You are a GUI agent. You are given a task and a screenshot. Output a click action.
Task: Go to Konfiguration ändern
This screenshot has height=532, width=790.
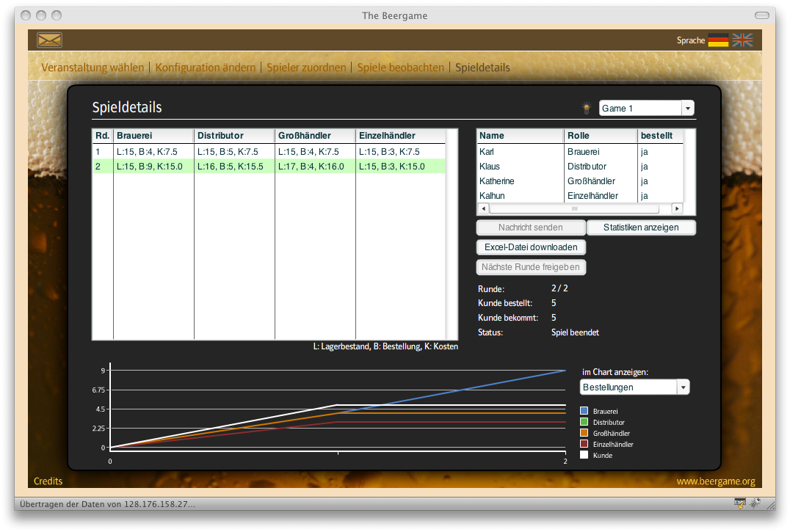pyautogui.click(x=205, y=68)
